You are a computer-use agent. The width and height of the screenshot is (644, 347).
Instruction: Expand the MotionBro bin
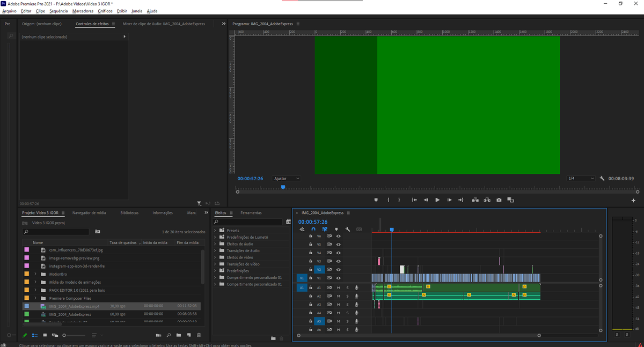point(35,274)
